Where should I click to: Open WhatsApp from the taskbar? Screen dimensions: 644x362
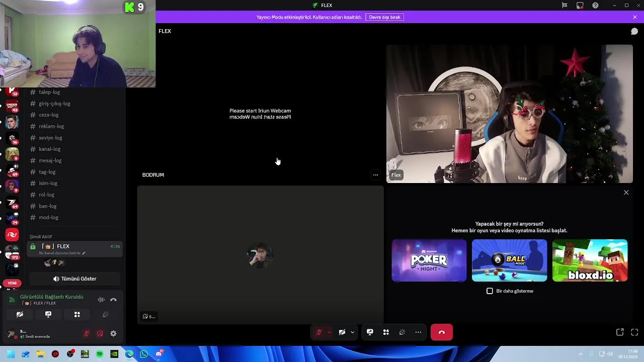tap(144, 354)
